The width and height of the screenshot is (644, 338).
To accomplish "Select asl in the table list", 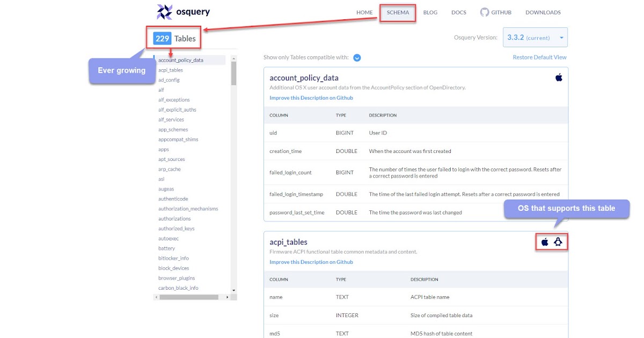I will [x=162, y=179].
